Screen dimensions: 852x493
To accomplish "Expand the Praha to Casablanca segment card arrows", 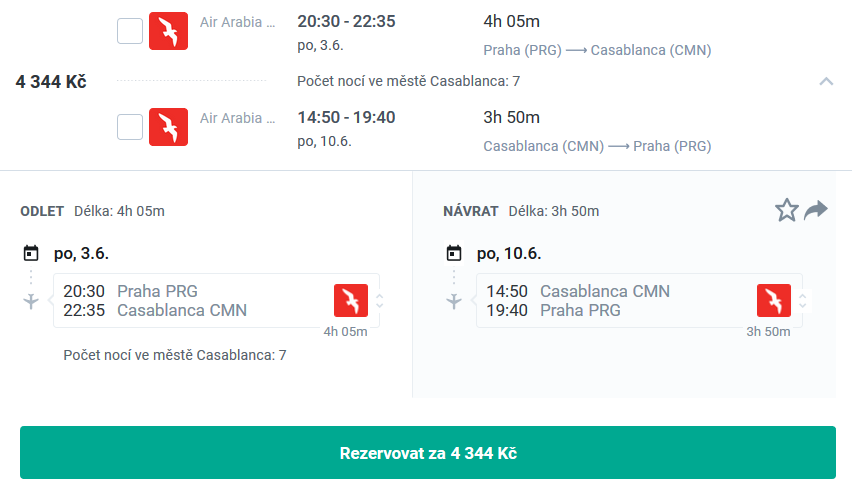I will click(380, 301).
